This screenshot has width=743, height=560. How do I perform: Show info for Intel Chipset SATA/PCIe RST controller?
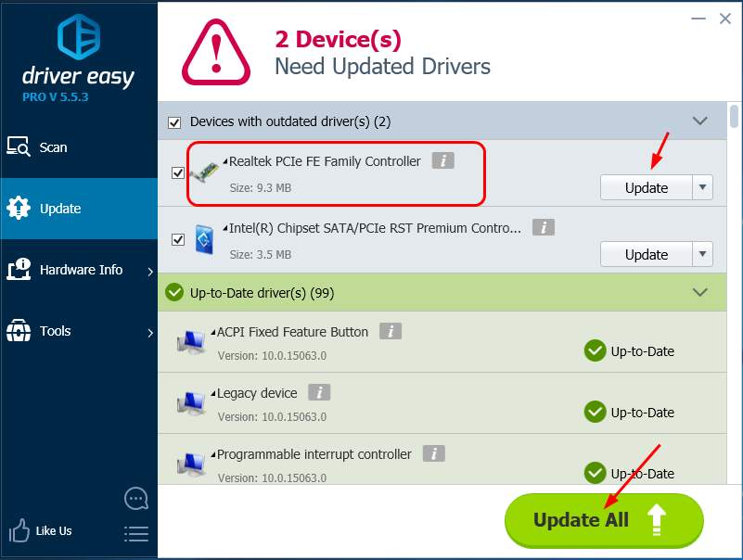tap(544, 227)
